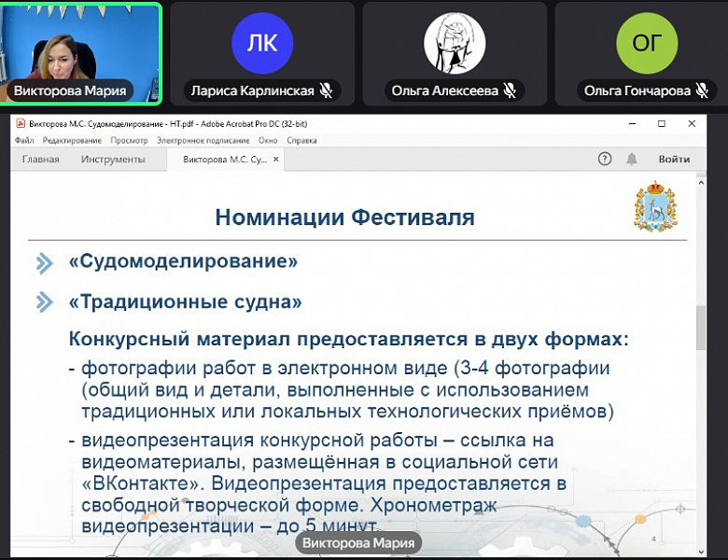The height and width of the screenshot is (560, 728).
Task: Click the vertical scrollbar thumb in Acrobat
Action: 701,328
